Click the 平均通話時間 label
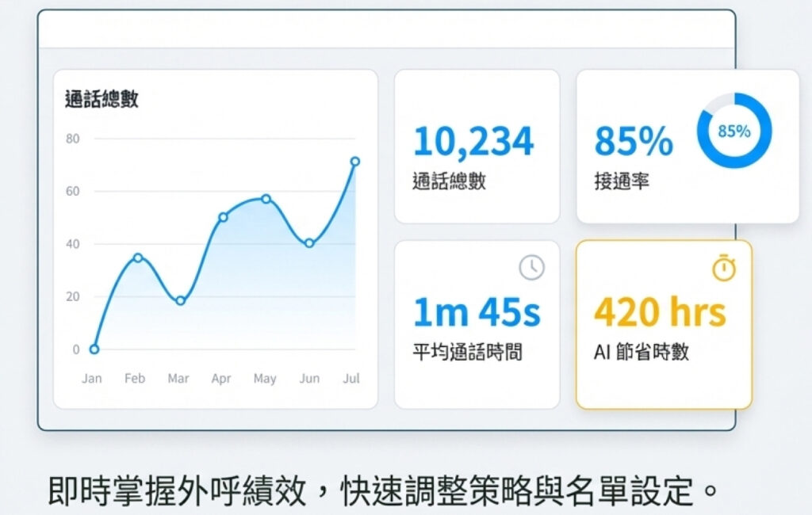The width and height of the screenshot is (812, 515). (467, 352)
